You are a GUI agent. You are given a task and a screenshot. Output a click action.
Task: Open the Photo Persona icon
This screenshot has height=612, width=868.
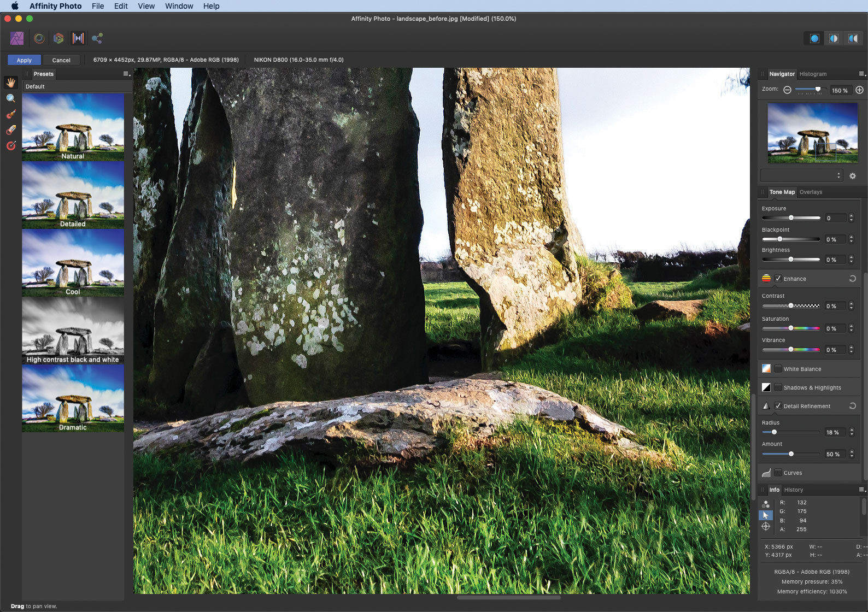pyautogui.click(x=17, y=38)
